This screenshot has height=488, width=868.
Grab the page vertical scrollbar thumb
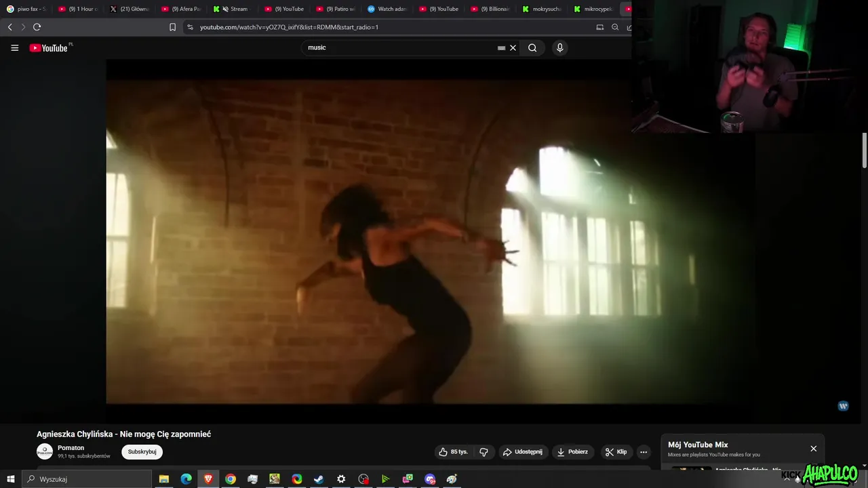865,150
